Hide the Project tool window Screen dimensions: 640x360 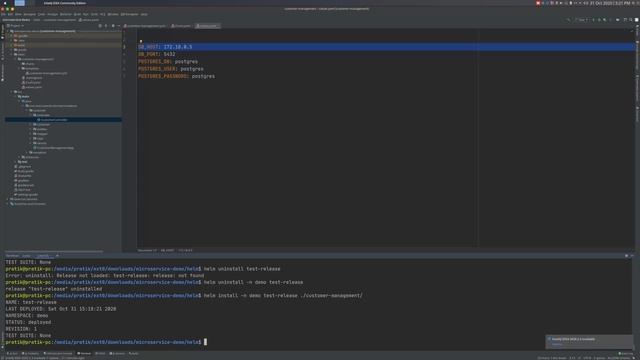pos(119,26)
